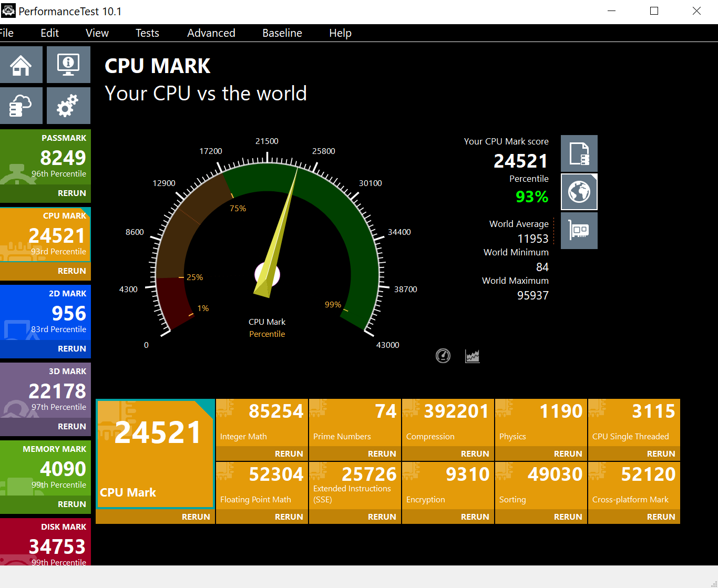
Task: Rerun the Encryption test
Action: [475, 517]
